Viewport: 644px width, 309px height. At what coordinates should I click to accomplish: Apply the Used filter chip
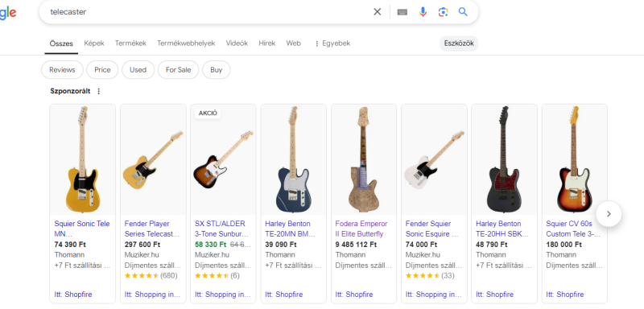pyautogui.click(x=138, y=70)
